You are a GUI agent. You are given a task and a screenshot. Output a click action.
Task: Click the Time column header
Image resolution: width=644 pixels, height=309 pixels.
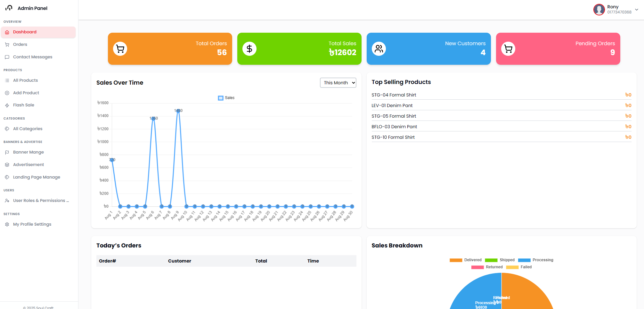point(313,261)
